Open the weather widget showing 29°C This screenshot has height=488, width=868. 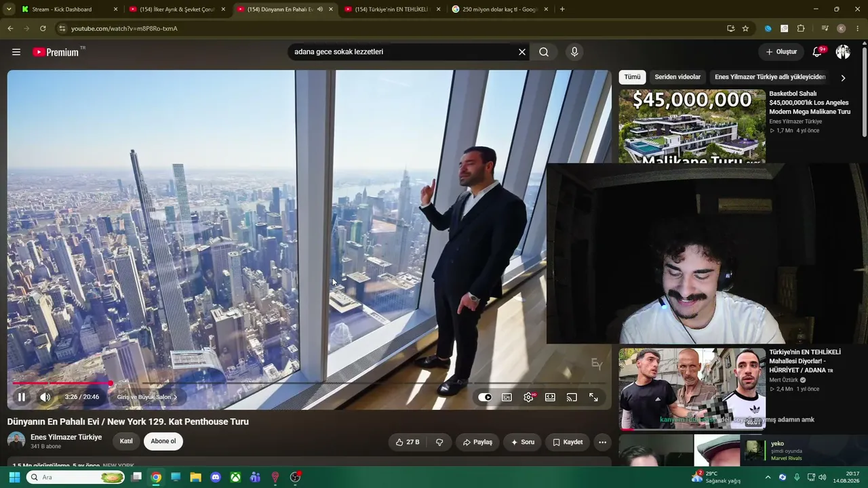[x=716, y=477]
